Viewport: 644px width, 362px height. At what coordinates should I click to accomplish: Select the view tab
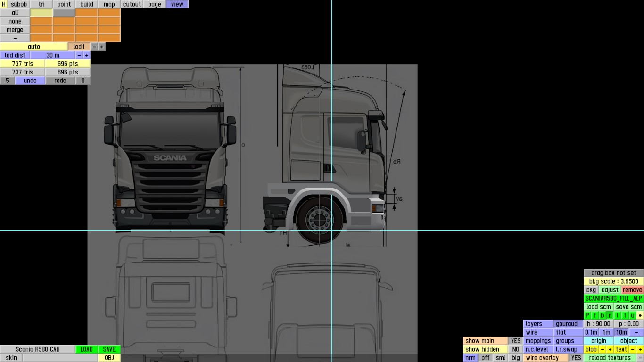(177, 4)
